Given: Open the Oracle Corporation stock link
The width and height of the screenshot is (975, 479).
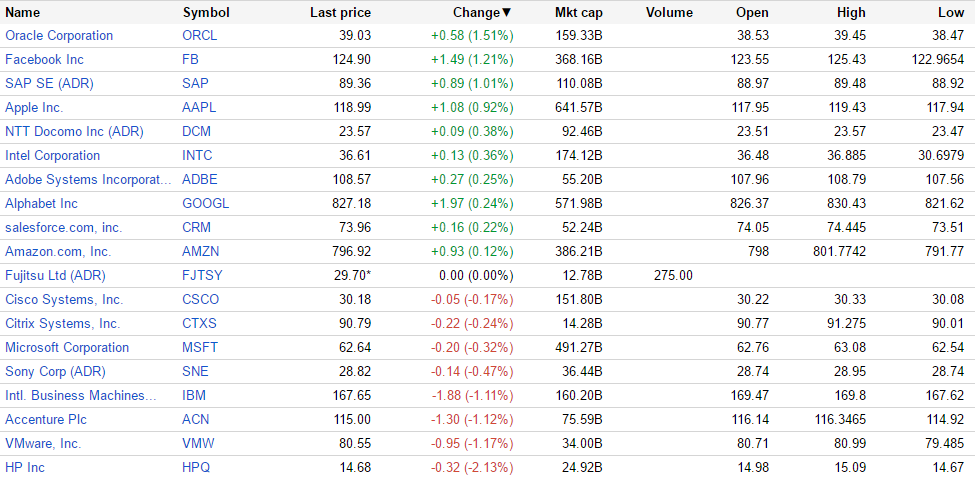Looking at the screenshot, I should (59, 35).
